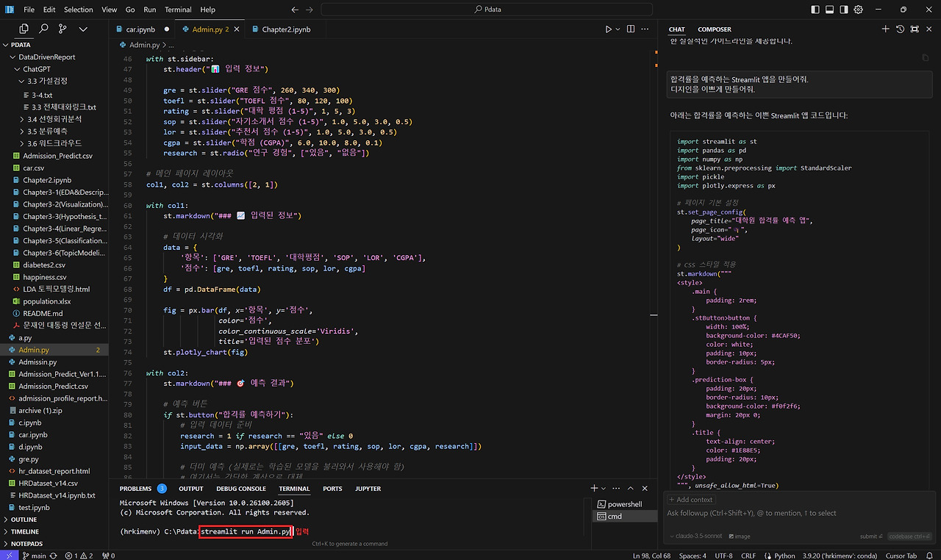The image size is (941, 560).
Task: Select the powershell terminal instance
Action: (626, 504)
